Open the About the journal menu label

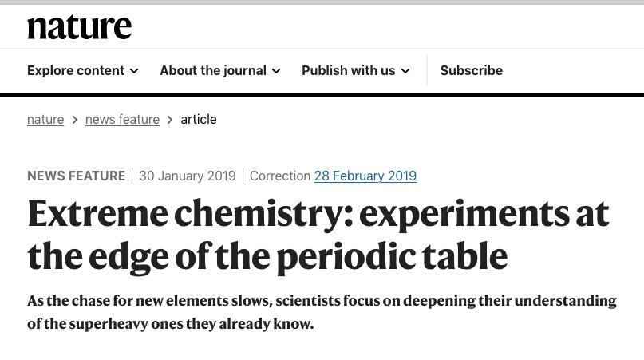click(212, 70)
